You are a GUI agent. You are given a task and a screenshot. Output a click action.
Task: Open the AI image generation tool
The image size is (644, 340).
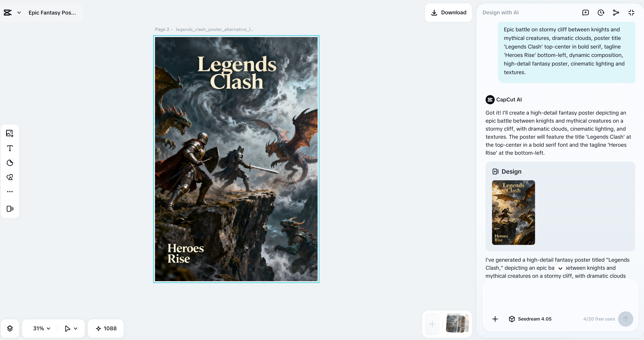click(x=10, y=177)
